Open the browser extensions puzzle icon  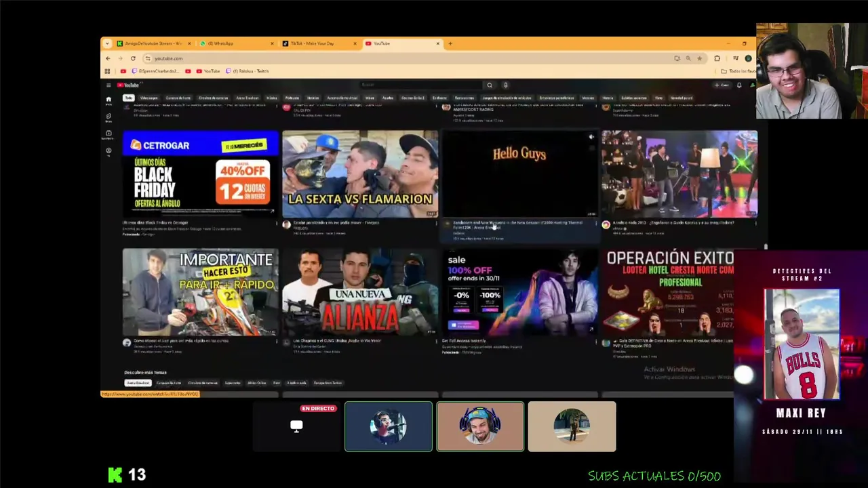pyautogui.click(x=717, y=58)
